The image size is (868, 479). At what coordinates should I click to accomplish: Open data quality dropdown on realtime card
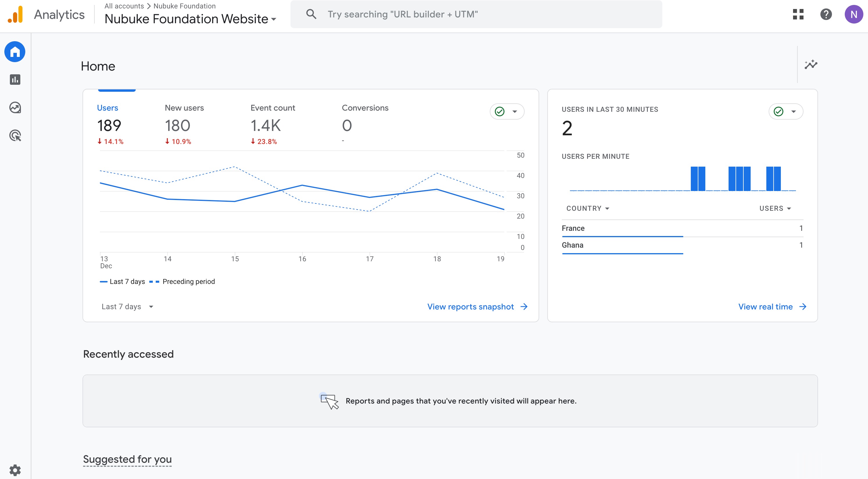pos(786,111)
